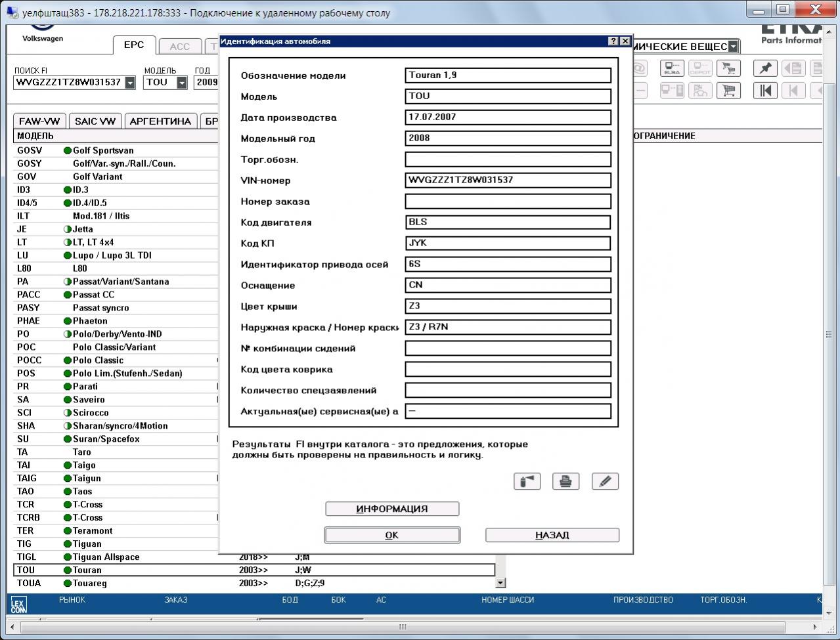Click green dot next to Phaeton
Image resolution: width=840 pixels, height=640 pixels.
(x=68, y=321)
